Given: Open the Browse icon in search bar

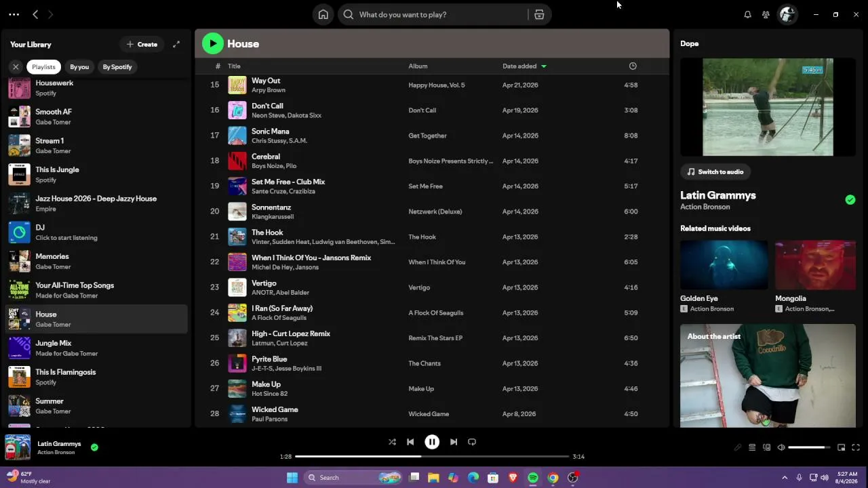Looking at the screenshot, I should tap(539, 14).
